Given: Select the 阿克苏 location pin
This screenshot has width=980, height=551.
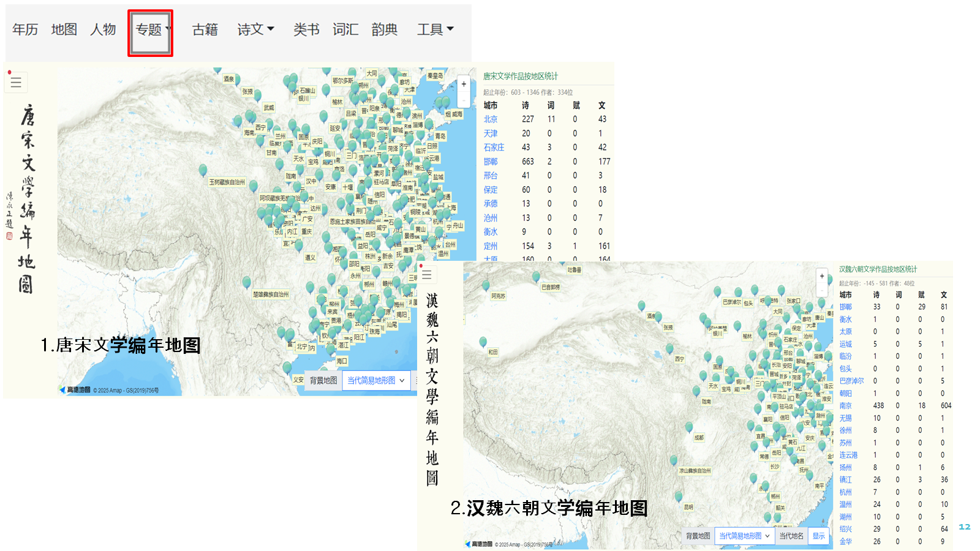Looking at the screenshot, I should pyautogui.click(x=486, y=285).
